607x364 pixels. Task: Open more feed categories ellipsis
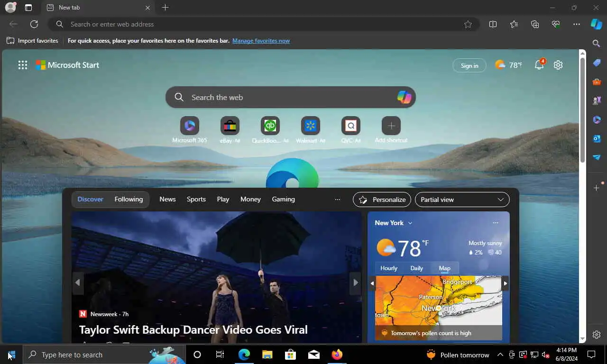point(338,200)
